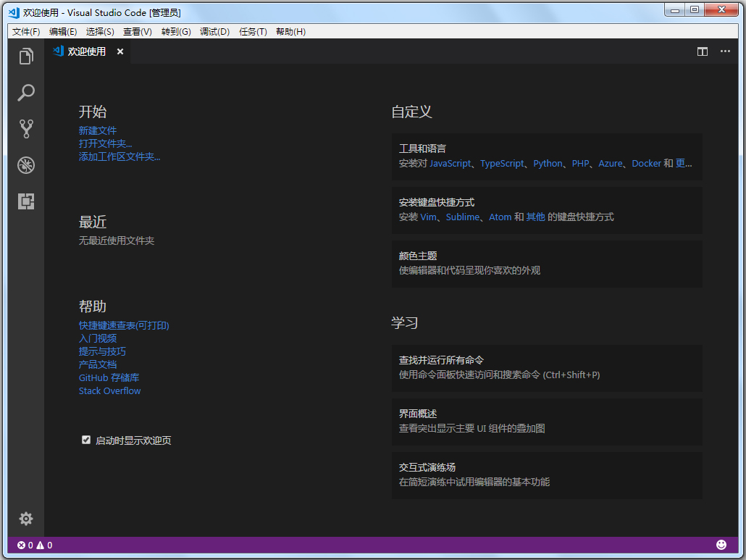Click the split editor icon
746x560 pixels.
[702, 51]
